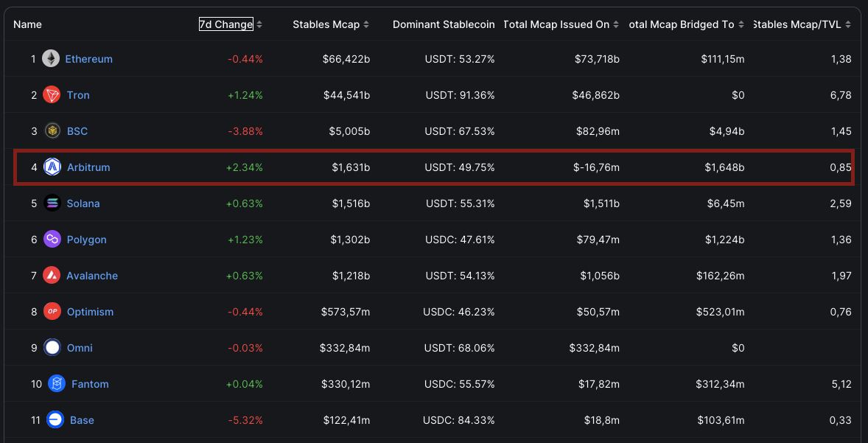The height and width of the screenshot is (443, 868).
Task: Open the Polygon chain link
Action: point(86,240)
